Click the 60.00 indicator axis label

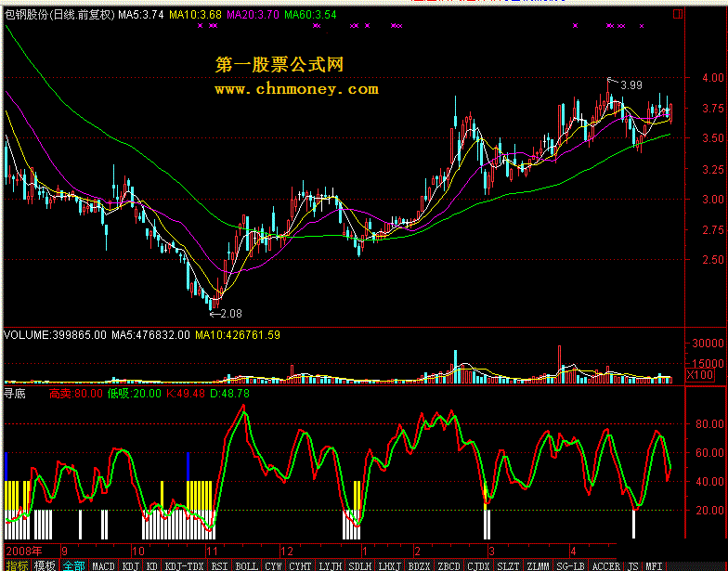(x=709, y=453)
